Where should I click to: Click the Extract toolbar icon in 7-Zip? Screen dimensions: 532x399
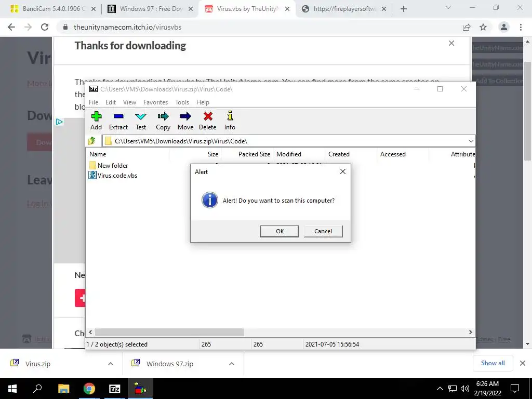pos(118,121)
